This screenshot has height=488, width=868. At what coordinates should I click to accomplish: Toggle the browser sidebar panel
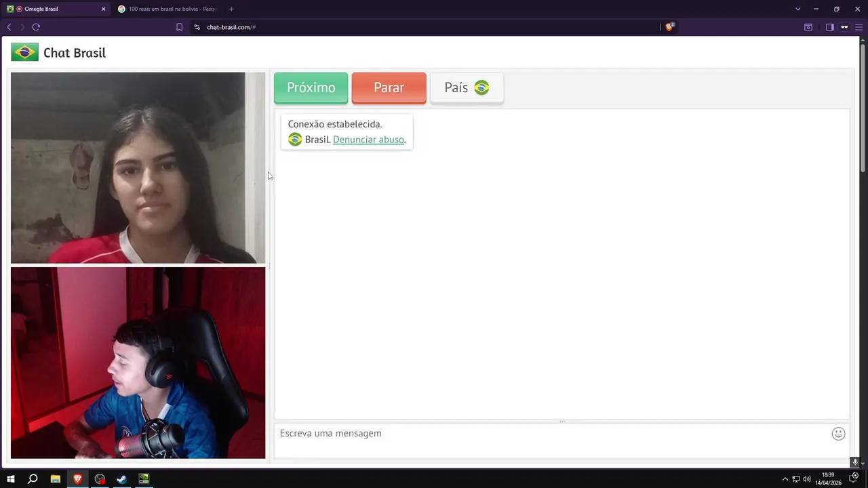(x=829, y=27)
